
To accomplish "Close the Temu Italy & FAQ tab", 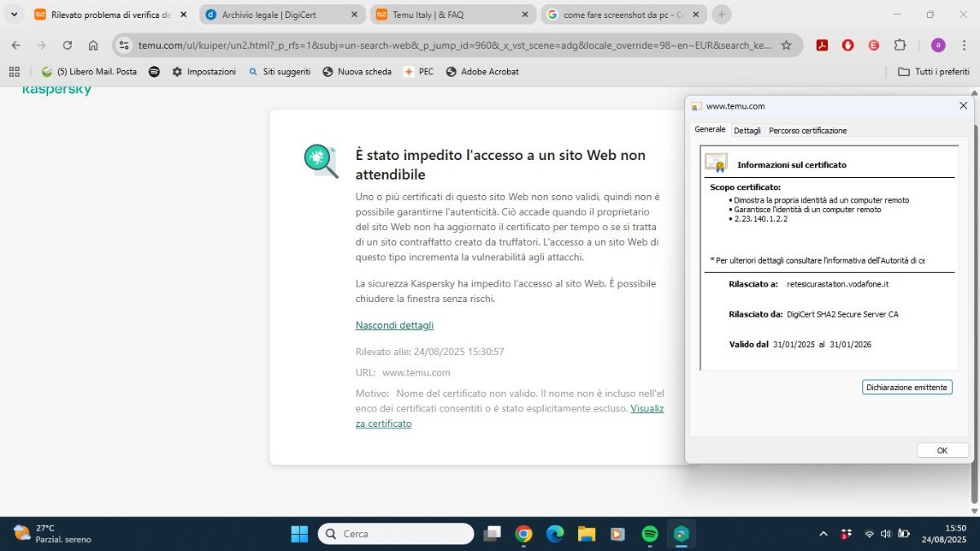I will pyautogui.click(x=524, y=15).
